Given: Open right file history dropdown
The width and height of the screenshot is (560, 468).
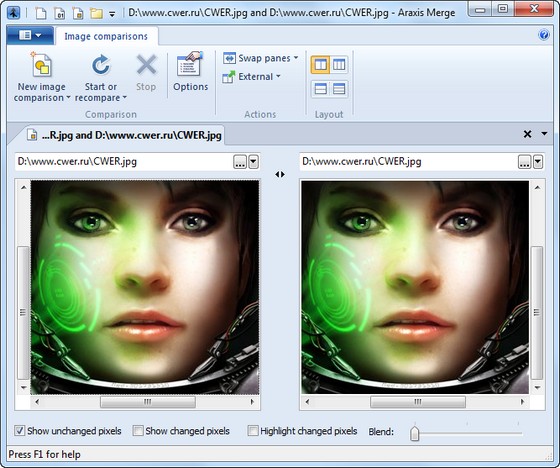Looking at the screenshot, I should pos(538,162).
